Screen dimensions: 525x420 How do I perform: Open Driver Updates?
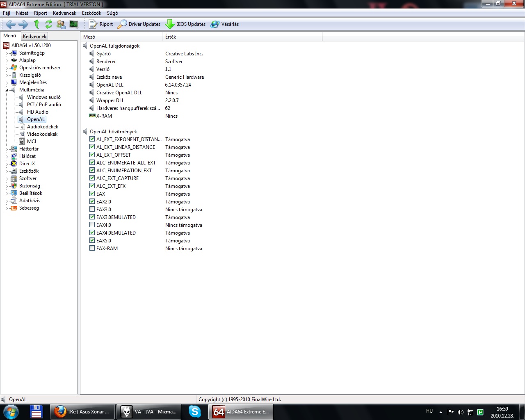[139, 24]
